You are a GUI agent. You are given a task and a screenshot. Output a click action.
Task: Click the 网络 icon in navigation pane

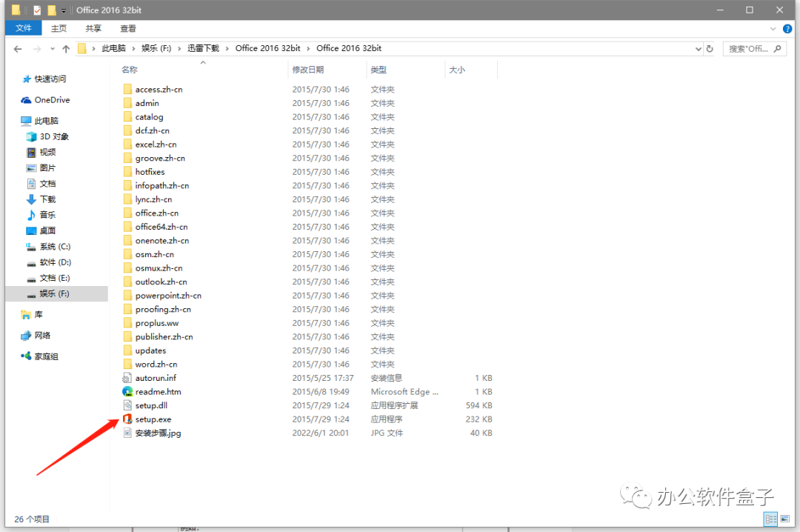point(26,336)
